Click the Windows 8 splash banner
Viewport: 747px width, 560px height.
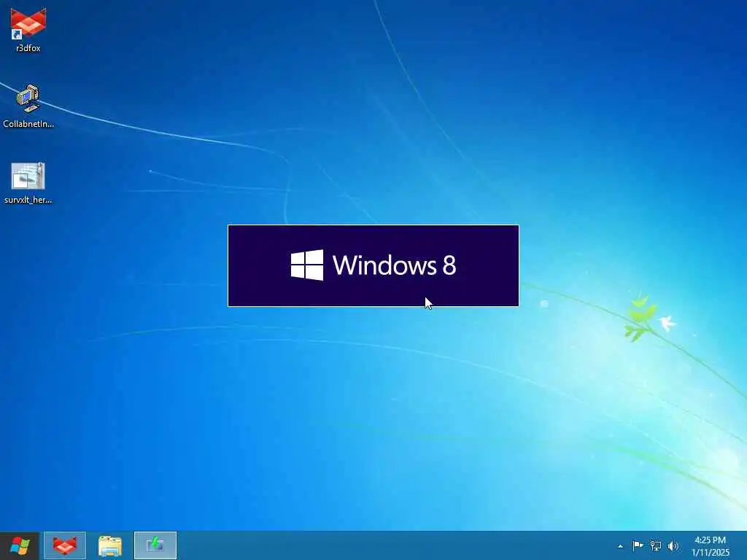tap(373, 265)
